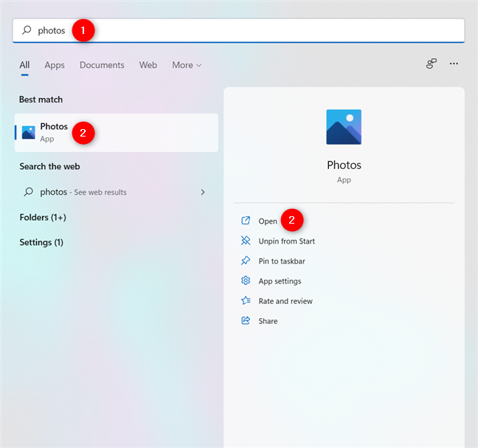The image size is (478, 448).
Task: Choose Rate and review
Action: tap(285, 301)
